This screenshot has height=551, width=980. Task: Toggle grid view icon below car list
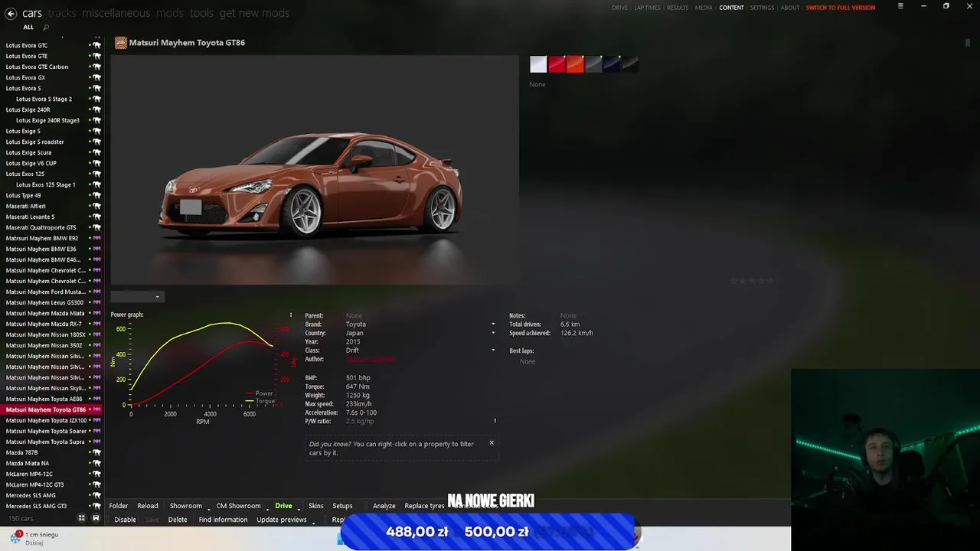tap(82, 518)
